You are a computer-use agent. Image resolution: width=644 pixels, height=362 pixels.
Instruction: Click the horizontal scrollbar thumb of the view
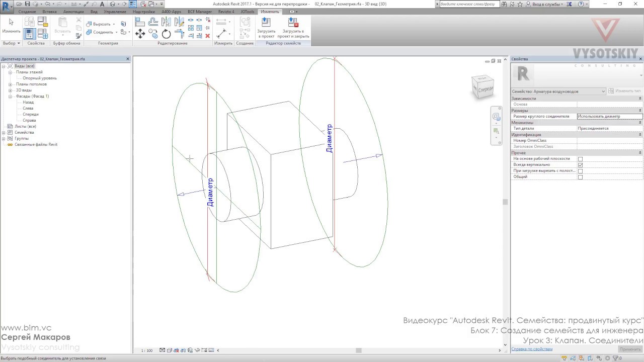click(x=359, y=350)
